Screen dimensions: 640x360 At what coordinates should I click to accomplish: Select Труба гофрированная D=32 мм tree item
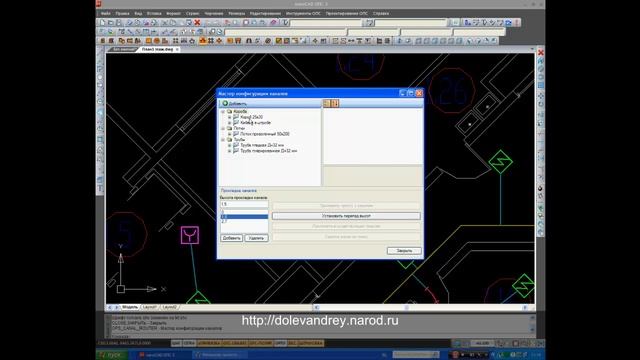(x=268, y=151)
